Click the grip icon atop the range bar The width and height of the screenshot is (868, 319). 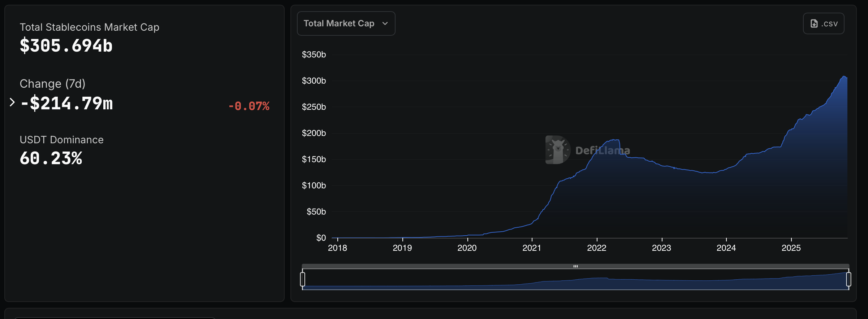pyautogui.click(x=575, y=266)
